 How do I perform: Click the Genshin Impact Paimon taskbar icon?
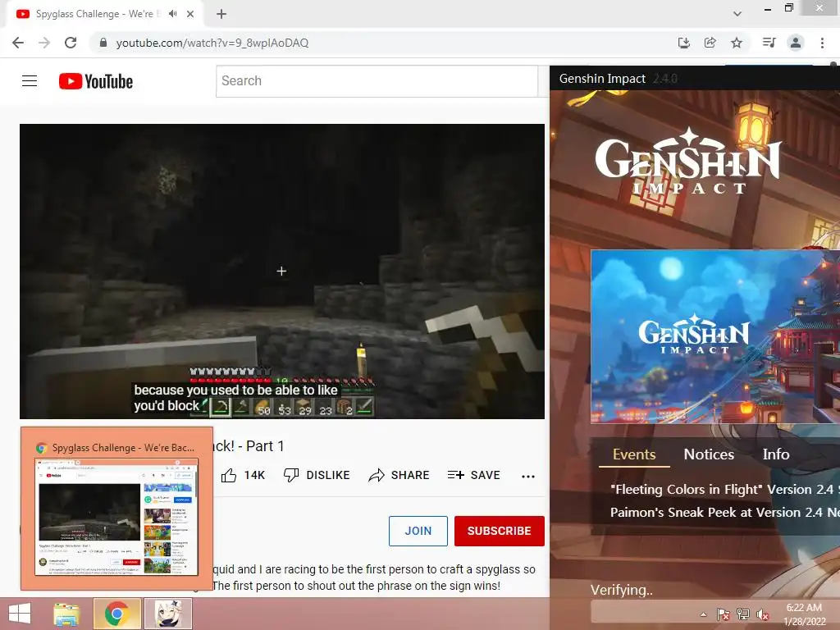(x=168, y=614)
